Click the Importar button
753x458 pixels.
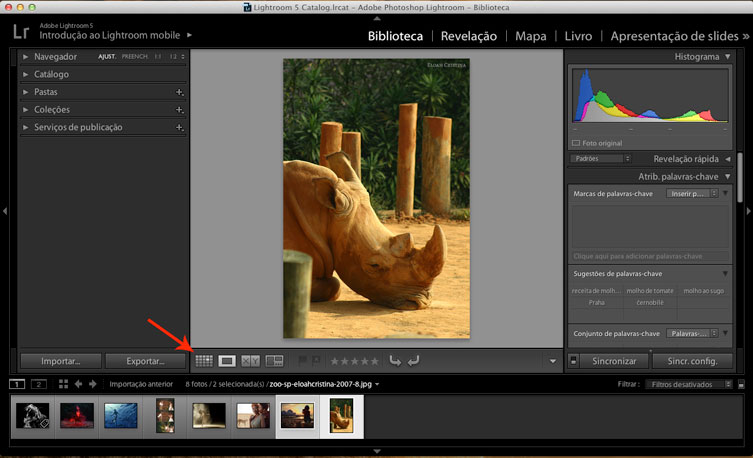59,361
